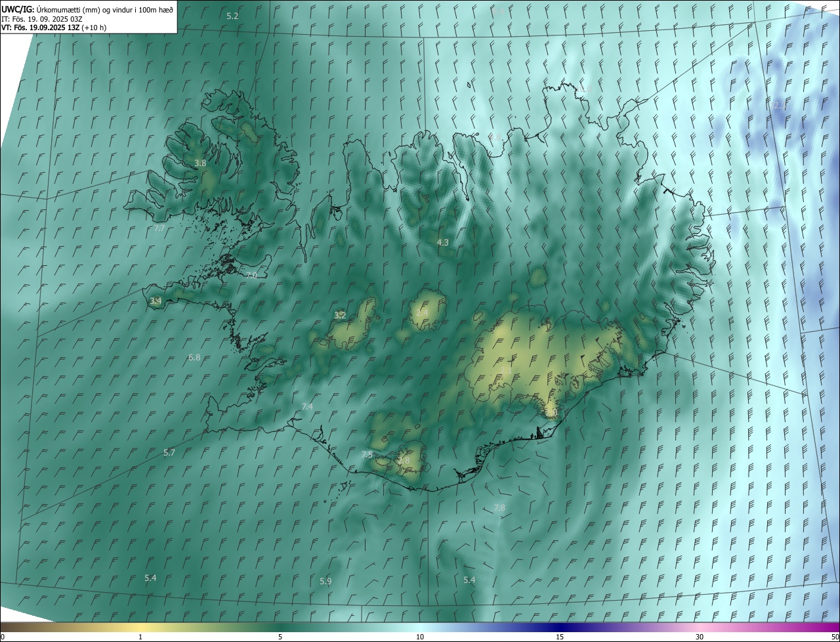Click the title 'Úrkomumætti (mm) og vindur í 100m hæð'
The width and height of the screenshot is (840, 642).
(x=106, y=9)
